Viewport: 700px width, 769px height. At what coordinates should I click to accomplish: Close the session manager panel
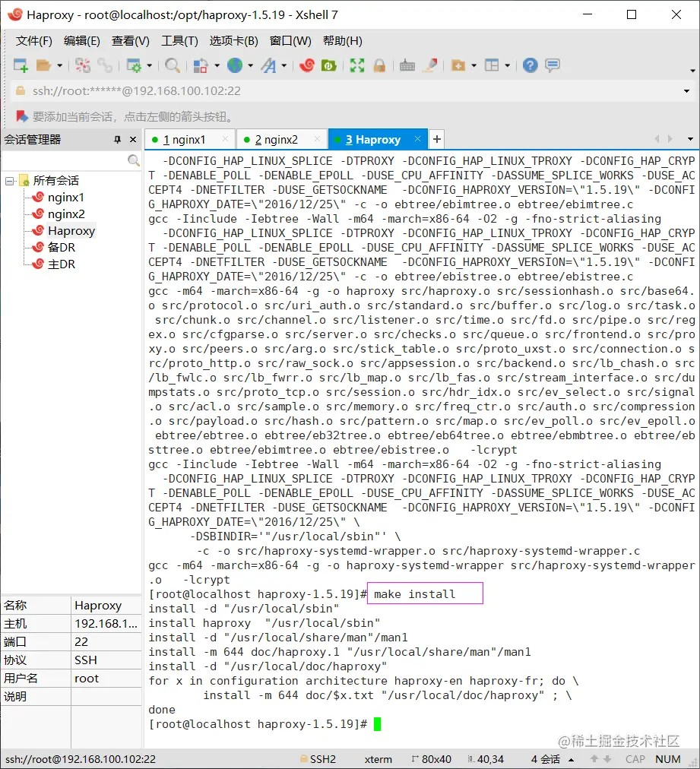click(133, 140)
